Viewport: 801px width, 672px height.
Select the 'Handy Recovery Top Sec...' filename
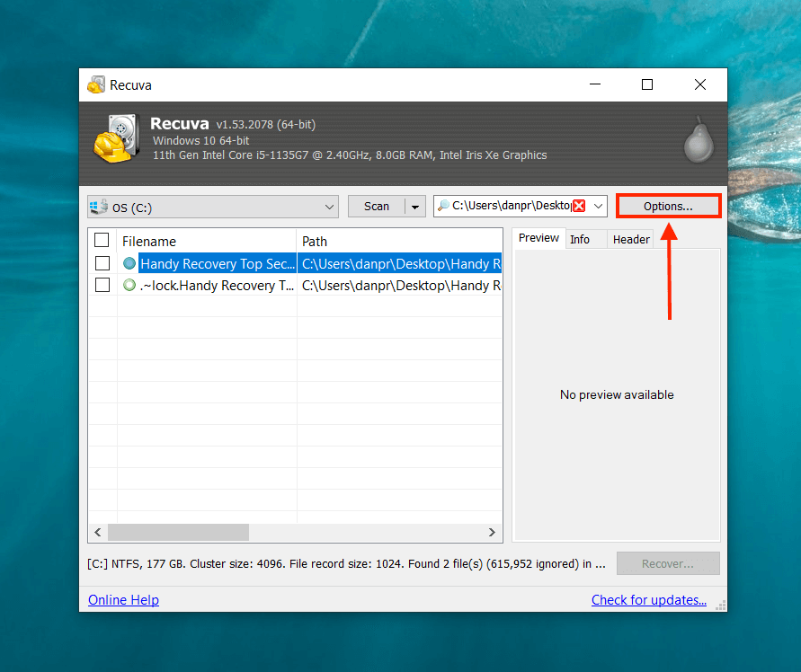click(x=218, y=263)
